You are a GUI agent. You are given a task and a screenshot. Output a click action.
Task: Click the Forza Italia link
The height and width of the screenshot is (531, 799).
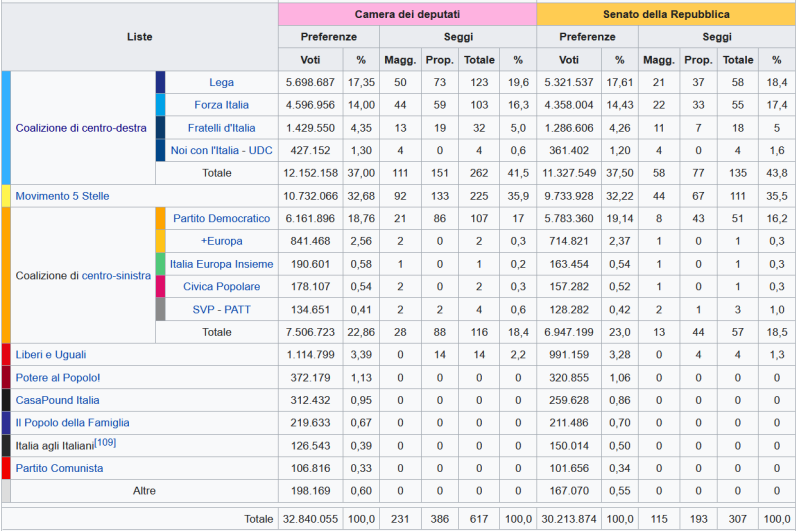click(221, 105)
